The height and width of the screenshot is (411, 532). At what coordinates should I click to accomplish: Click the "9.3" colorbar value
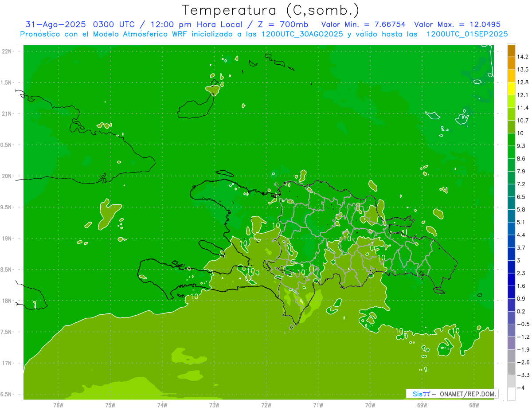[x=521, y=145]
